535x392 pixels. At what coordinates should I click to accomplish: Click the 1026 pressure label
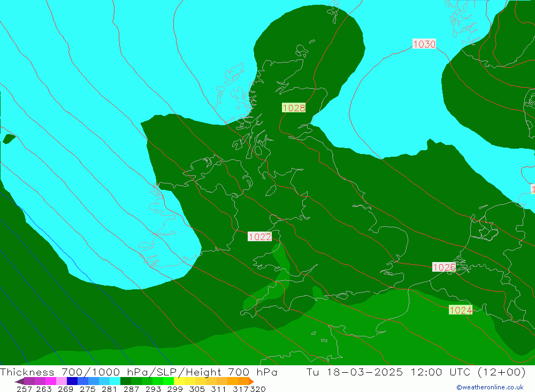tap(444, 267)
